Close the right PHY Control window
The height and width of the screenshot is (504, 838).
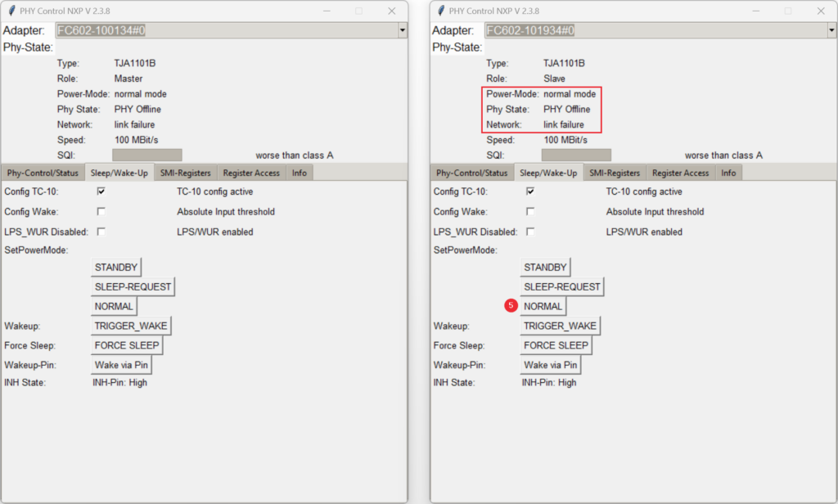coord(821,11)
